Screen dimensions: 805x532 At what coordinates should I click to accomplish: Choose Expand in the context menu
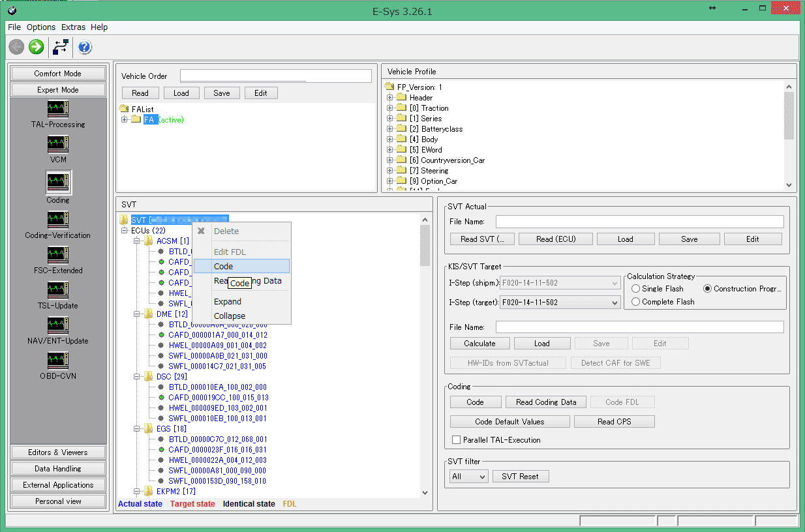pyautogui.click(x=241, y=302)
